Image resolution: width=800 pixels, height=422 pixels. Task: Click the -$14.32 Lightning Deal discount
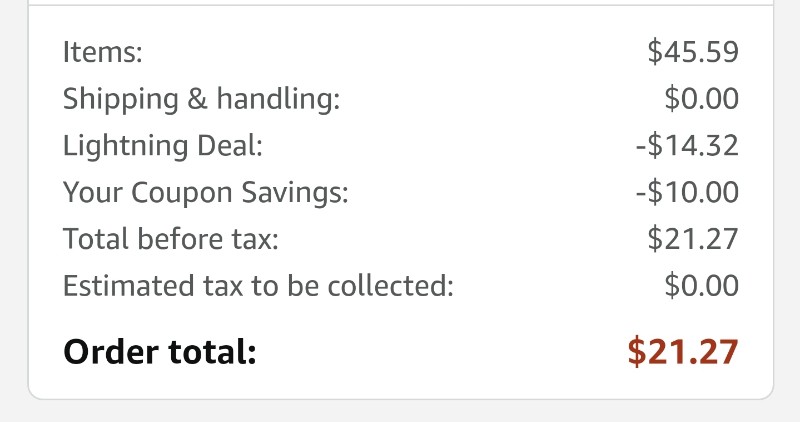(687, 145)
